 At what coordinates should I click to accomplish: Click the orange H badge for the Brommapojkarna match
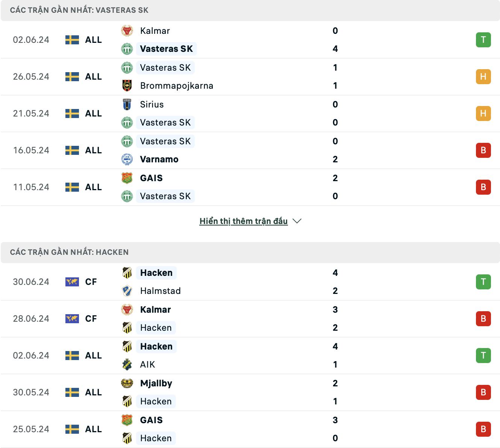click(x=483, y=77)
